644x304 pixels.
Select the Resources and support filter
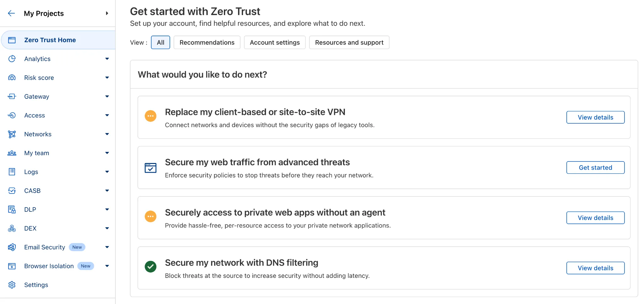point(349,42)
